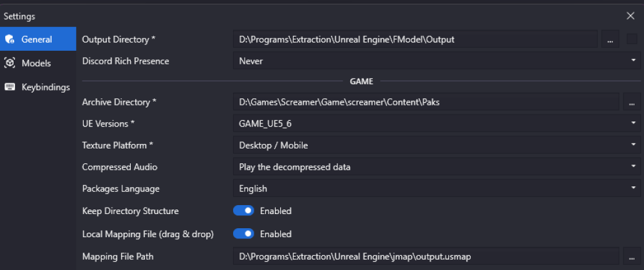The image size is (644, 270).
Task: Change the Compressed Audio dropdown option
Action: (435, 167)
